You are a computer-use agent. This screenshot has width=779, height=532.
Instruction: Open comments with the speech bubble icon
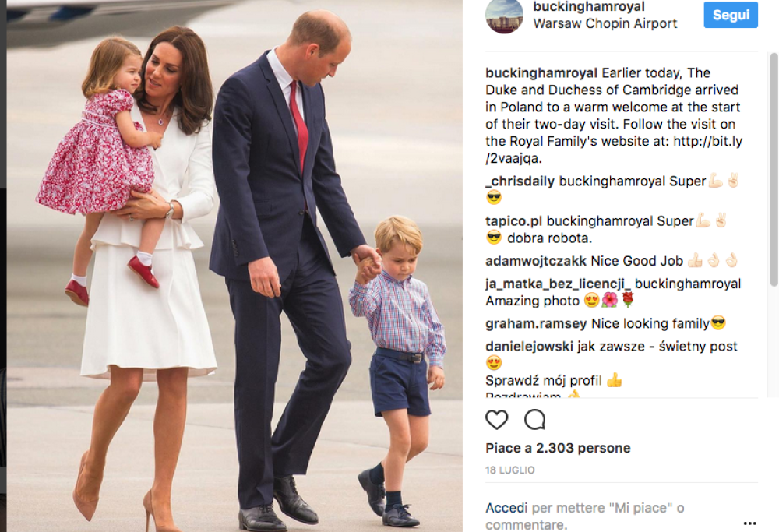[535, 420]
